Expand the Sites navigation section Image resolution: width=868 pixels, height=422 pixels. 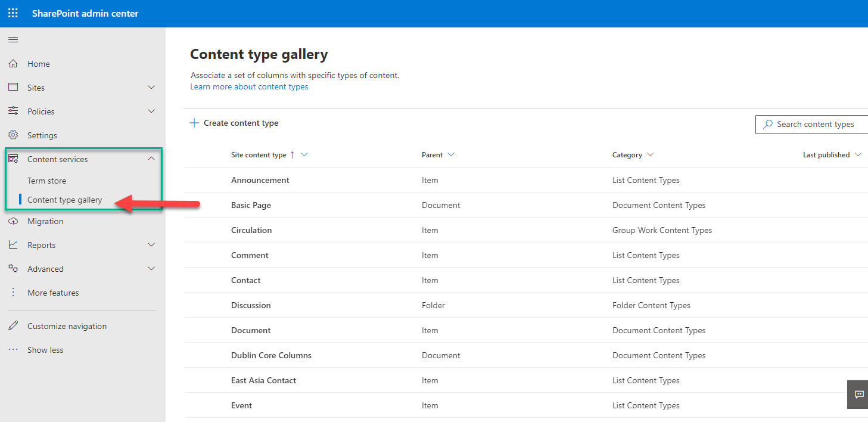[151, 88]
